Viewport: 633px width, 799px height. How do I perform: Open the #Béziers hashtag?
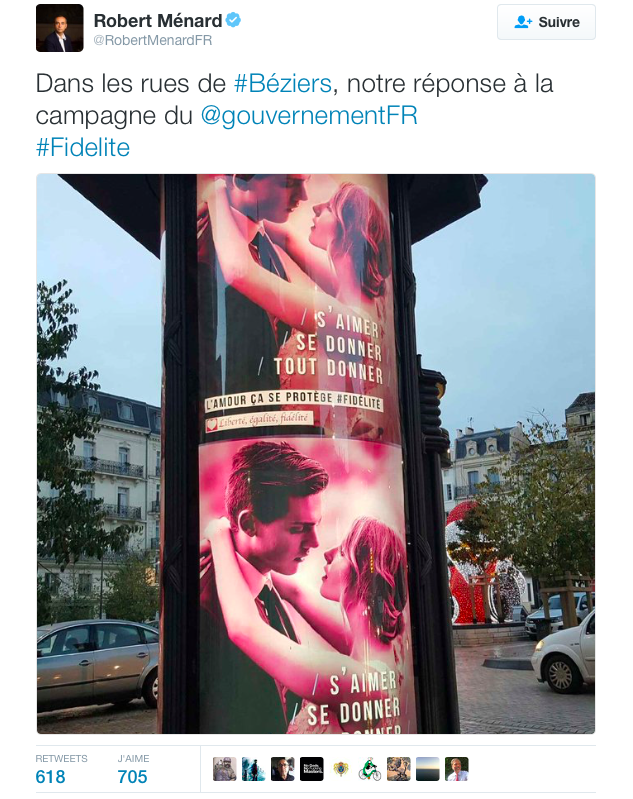coord(283,84)
